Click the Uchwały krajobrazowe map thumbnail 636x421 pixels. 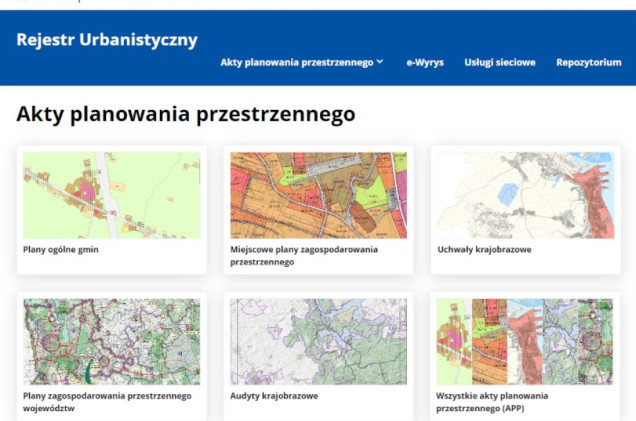click(526, 195)
